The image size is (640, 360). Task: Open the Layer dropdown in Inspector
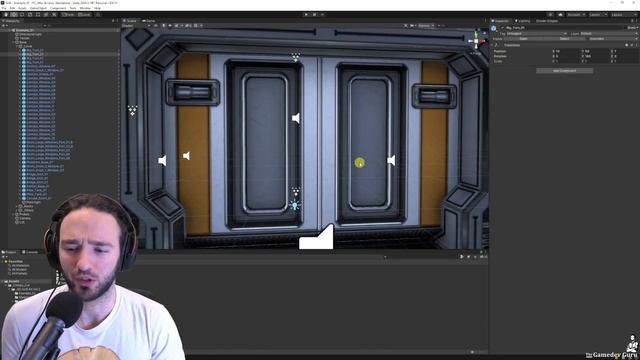(x=609, y=34)
